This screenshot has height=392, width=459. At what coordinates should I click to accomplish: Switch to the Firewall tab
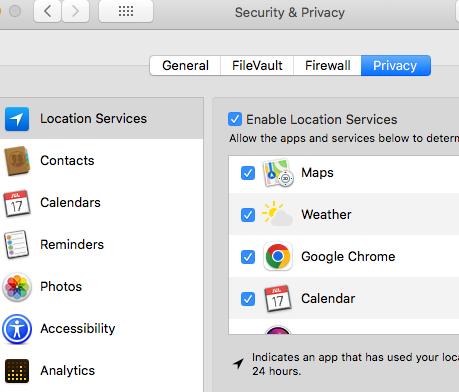click(327, 65)
